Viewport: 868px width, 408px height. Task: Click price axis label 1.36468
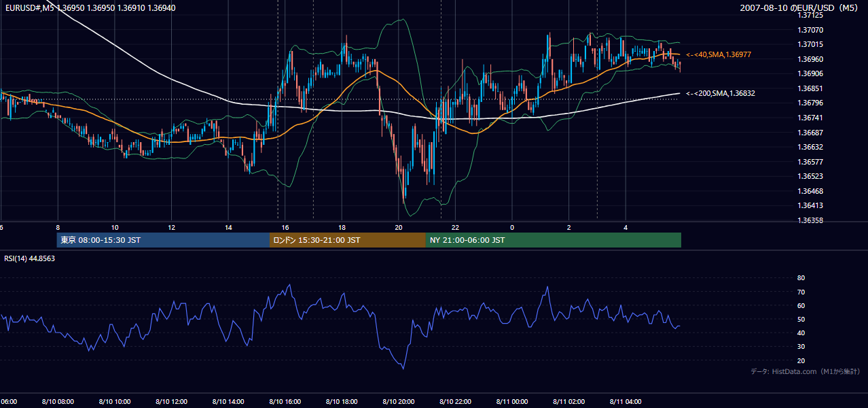pos(810,191)
